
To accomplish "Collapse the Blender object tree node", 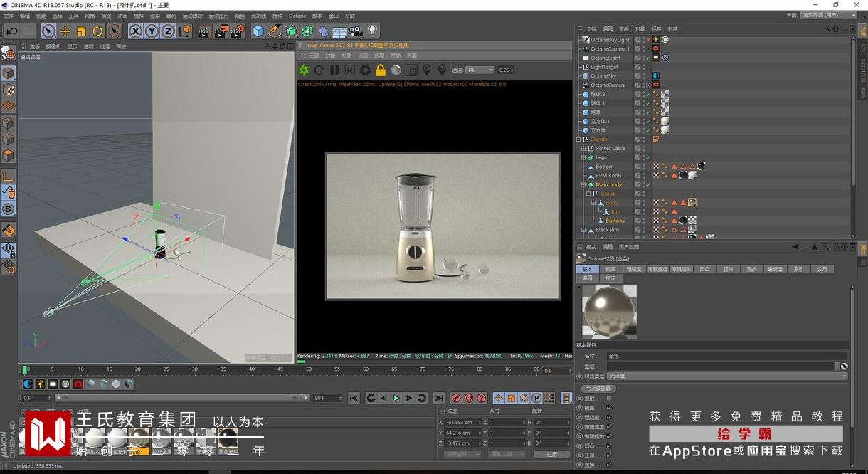I will pyautogui.click(x=578, y=139).
